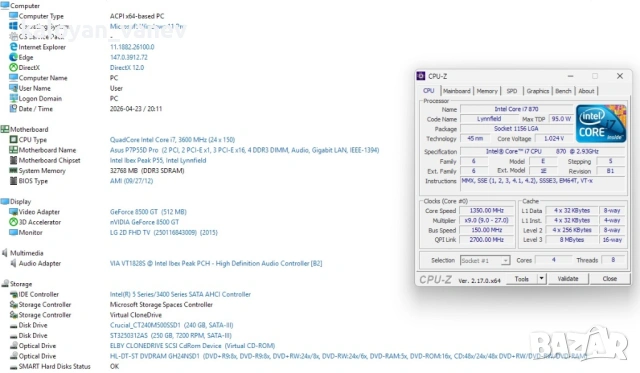This screenshot has height=373, width=640.
Task: Open the ELBY CLONEDRIVE SCSI CdRom link
Action: 192,346
